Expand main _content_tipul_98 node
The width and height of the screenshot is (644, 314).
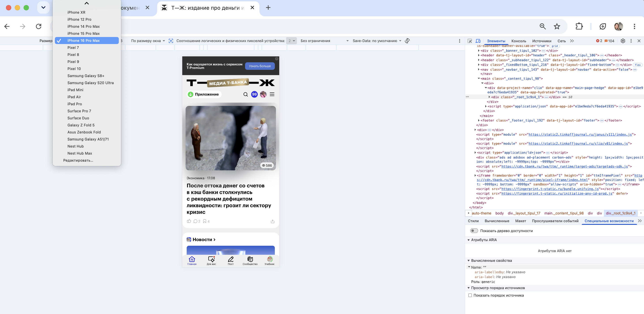(x=479, y=78)
